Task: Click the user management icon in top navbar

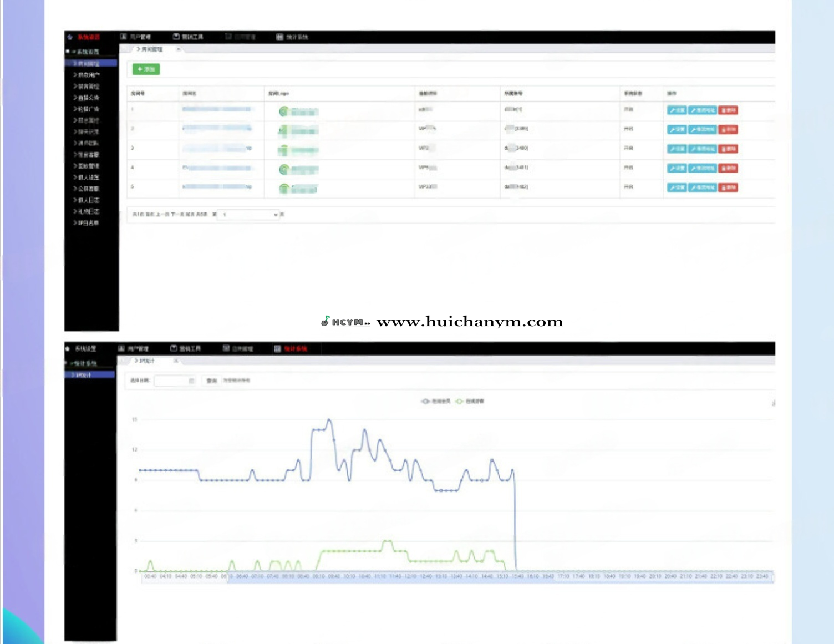Action: (x=124, y=37)
